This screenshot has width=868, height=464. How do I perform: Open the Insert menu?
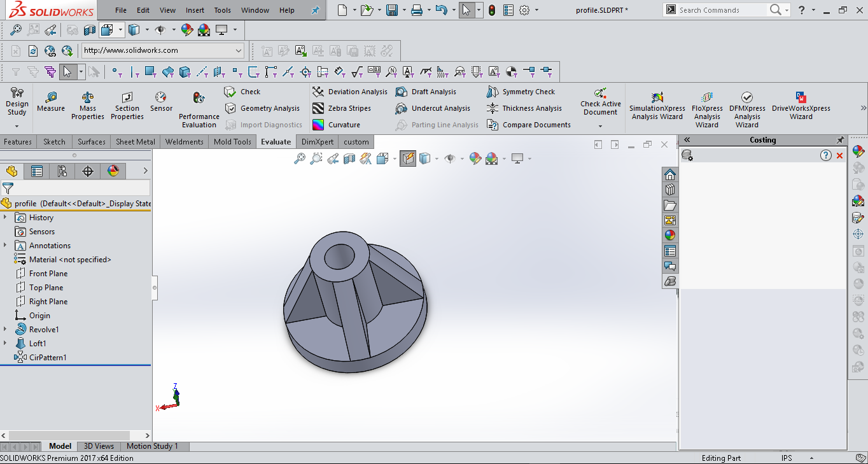point(195,10)
